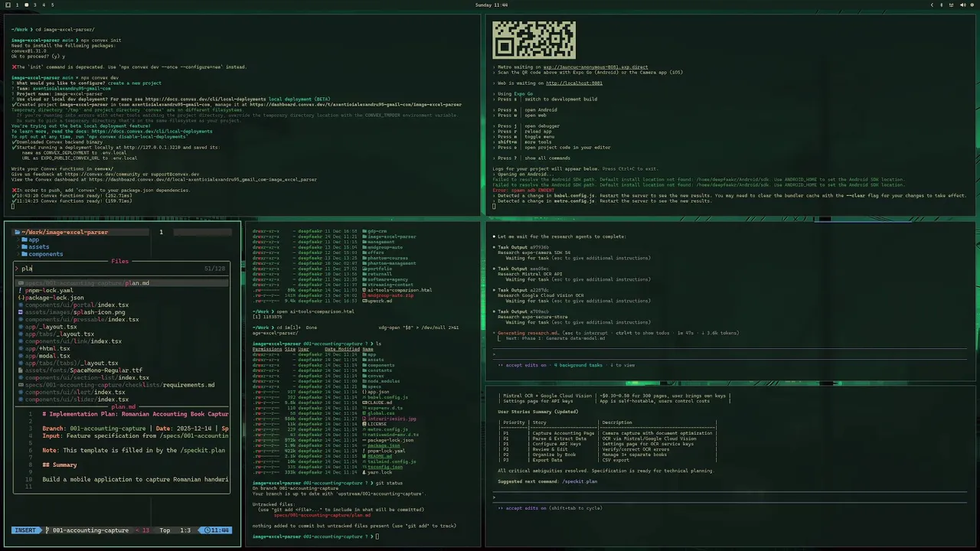This screenshot has width=980, height=551.
Task: Click the Error: spawn adb ENOENT line
Action: [x=524, y=190]
